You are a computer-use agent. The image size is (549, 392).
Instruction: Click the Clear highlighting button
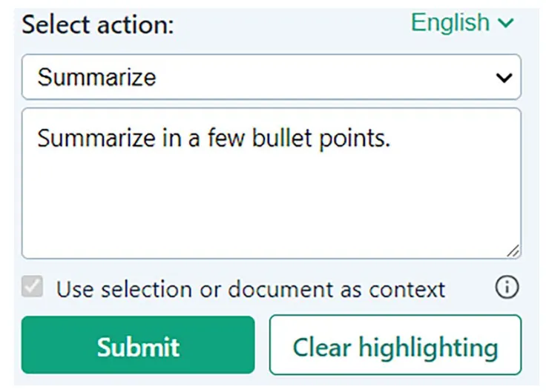tap(395, 345)
